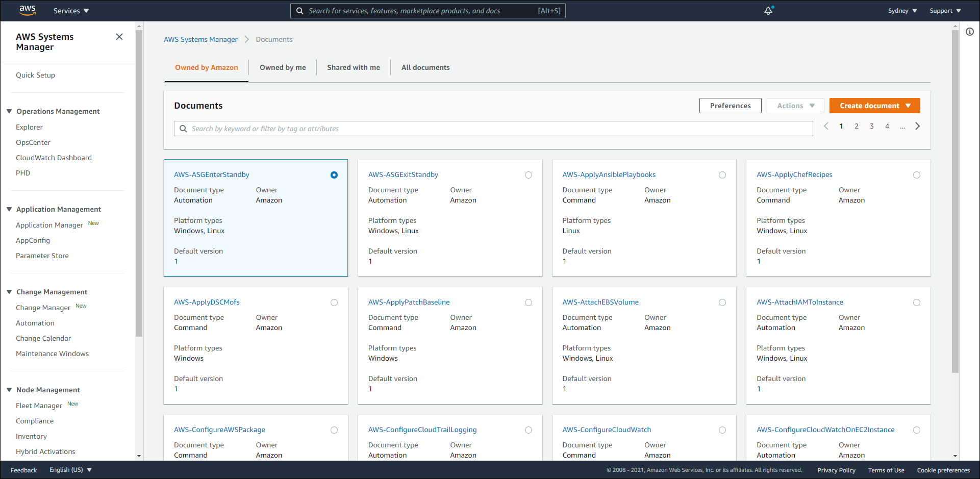Select the AWS-AttachIAMToInstance radio button

pyautogui.click(x=917, y=302)
